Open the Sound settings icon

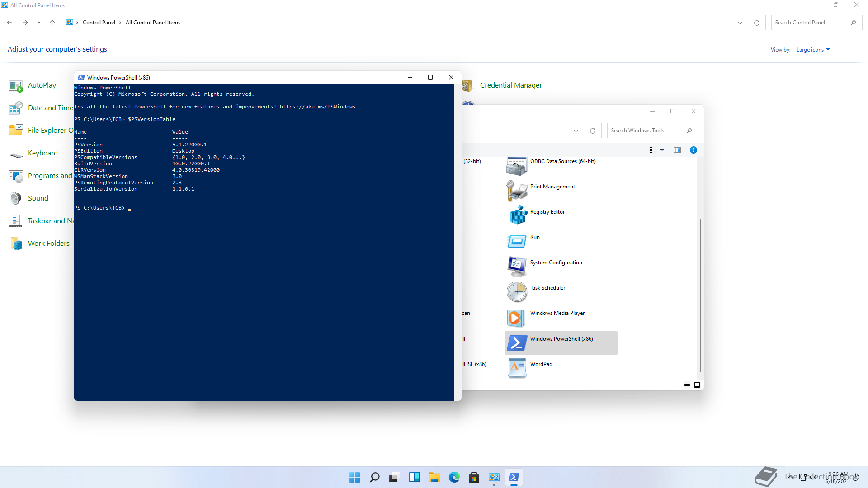[16, 198]
